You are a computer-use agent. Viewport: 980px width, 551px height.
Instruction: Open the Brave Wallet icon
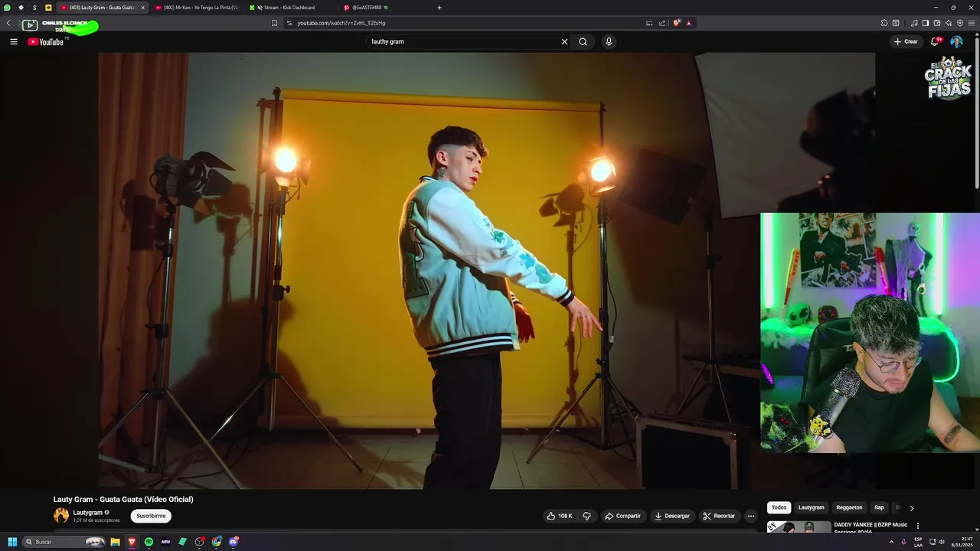(936, 23)
